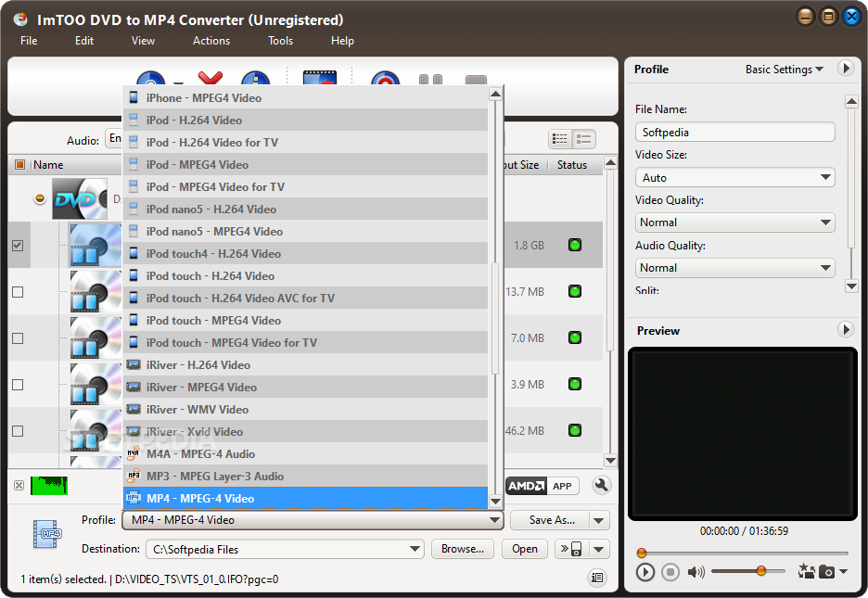This screenshot has height=598, width=868.
Task: Pick M4A - MPEG-4 Audio profile
Action: (305, 453)
